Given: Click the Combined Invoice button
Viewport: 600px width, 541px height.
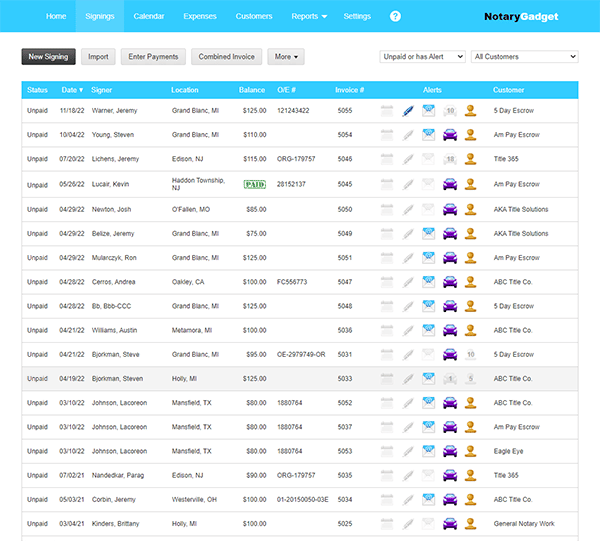Looking at the screenshot, I should [227, 57].
